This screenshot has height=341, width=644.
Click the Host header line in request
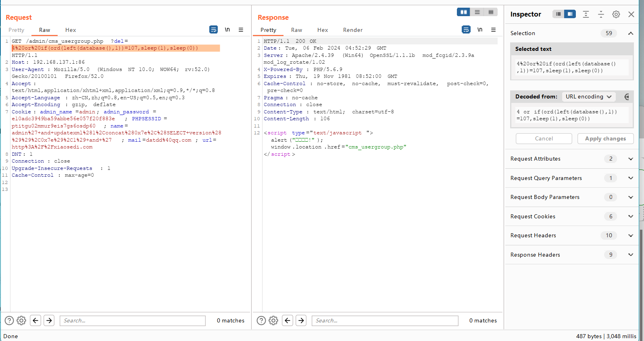pyautogui.click(x=48, y=62)
